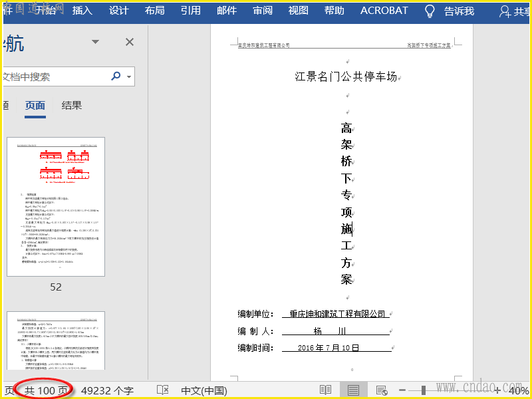Screen dimensions: 532x399
Task: Click the 40% zoom level
Action: tap(519, 391)
